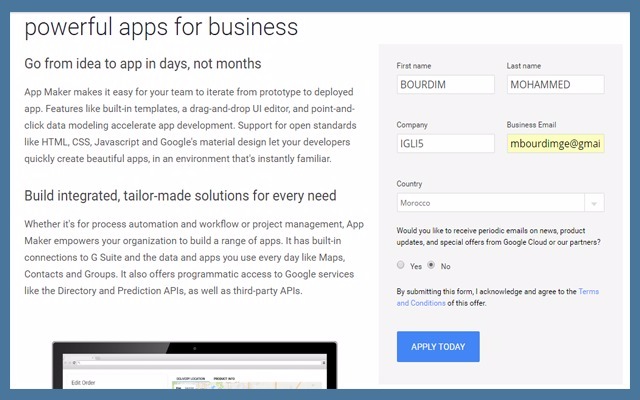Choose the No radio button
This screenshot has height=400, width=640.
(432, 265)
